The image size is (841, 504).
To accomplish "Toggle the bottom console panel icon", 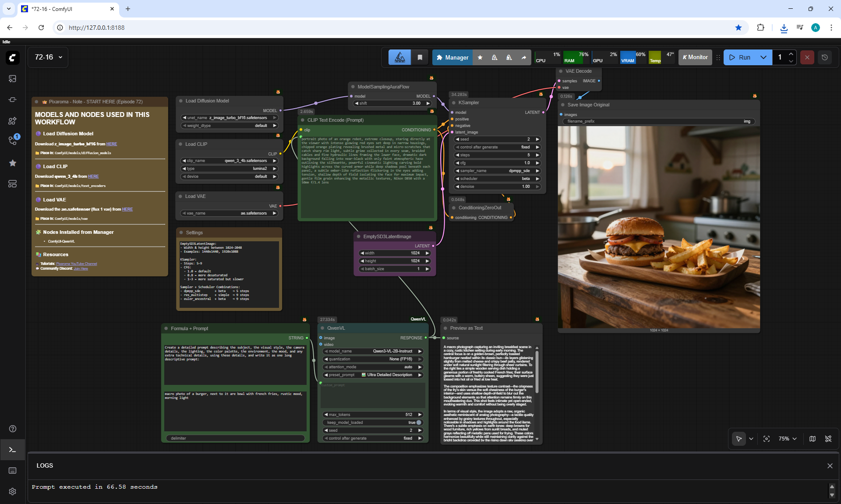I will (x=12, y=450).
